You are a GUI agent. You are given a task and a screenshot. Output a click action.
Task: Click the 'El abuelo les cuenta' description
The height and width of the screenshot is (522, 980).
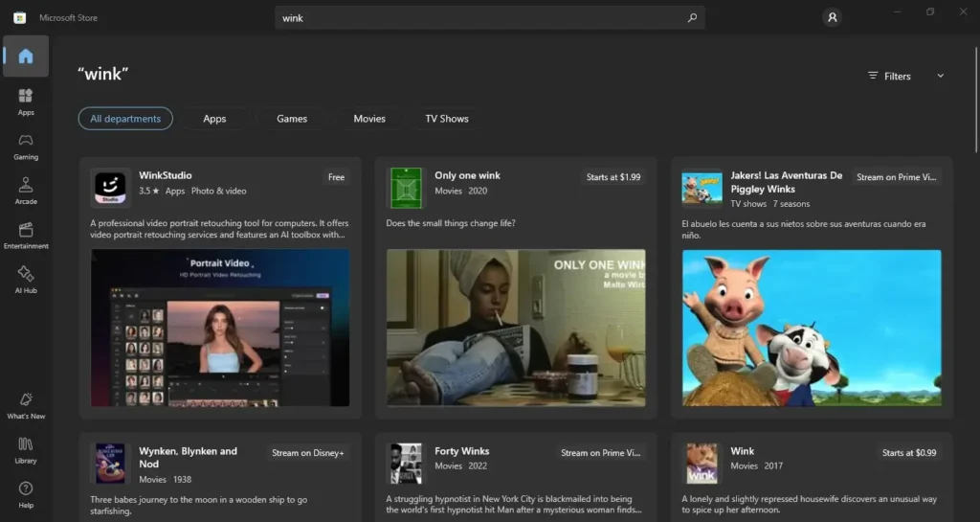pos(804,230)
